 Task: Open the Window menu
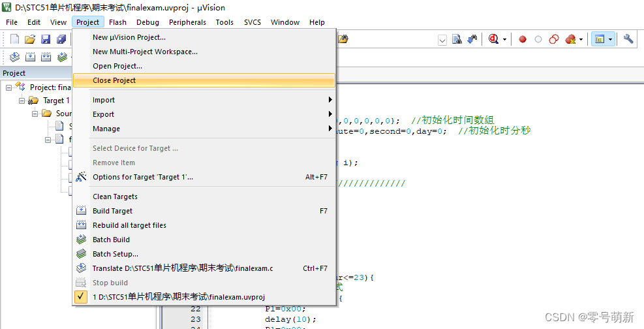click(285, 22)
